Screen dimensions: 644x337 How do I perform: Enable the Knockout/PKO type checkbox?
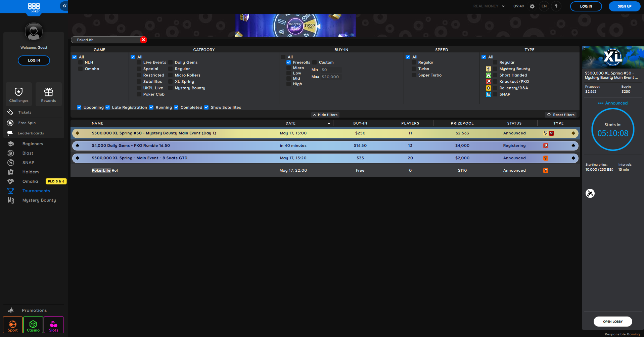495,82
